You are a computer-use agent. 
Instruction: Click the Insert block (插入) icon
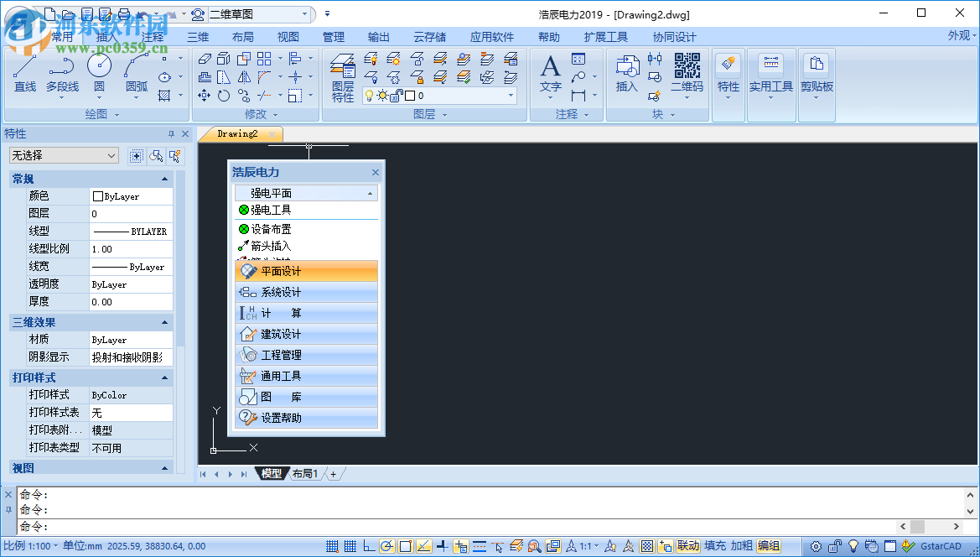coord(626,74)
